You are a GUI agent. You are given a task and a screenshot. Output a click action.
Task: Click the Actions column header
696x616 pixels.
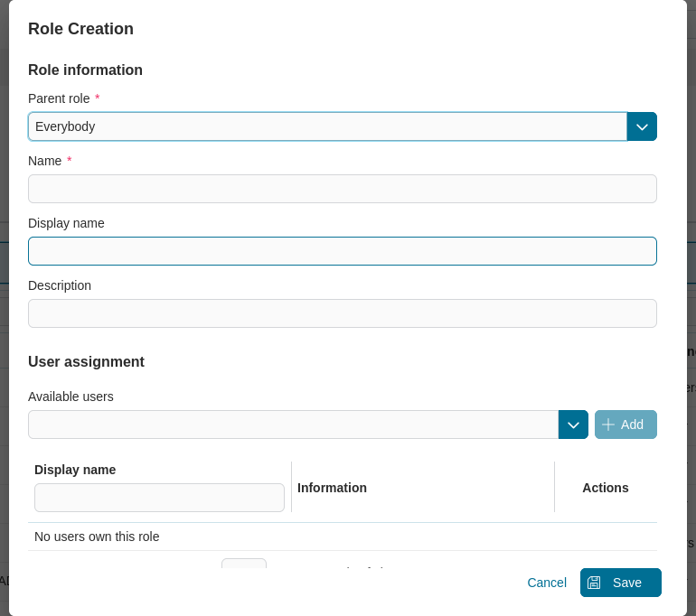[605, 488]
